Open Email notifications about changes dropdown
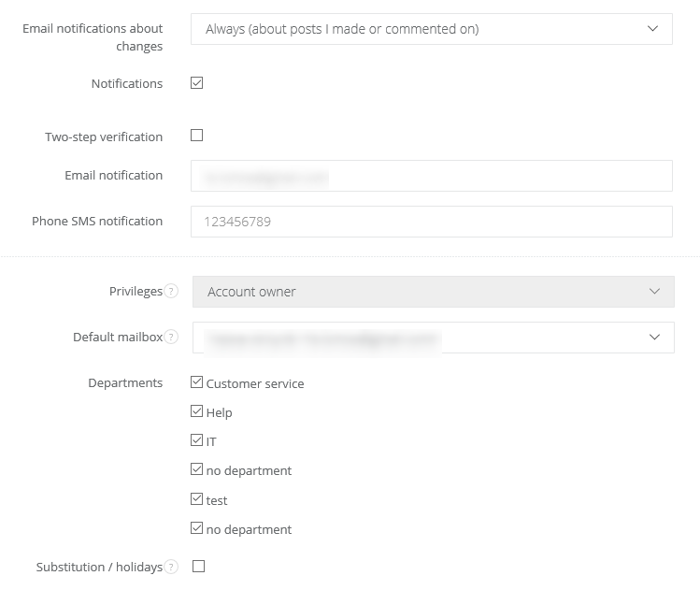 431,29
